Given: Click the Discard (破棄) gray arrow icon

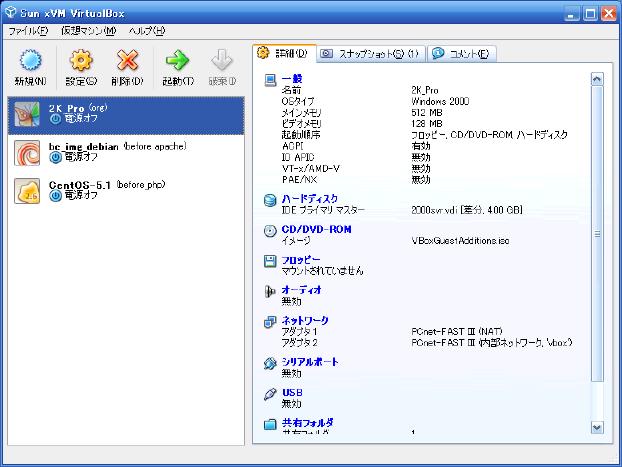Looking at the screenshot, I should [222, 60].
